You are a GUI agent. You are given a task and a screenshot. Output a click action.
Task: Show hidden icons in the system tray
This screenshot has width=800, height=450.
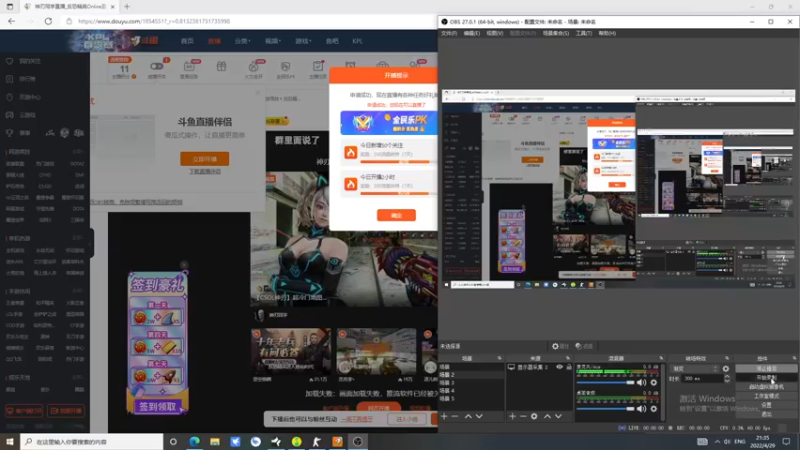717,441
